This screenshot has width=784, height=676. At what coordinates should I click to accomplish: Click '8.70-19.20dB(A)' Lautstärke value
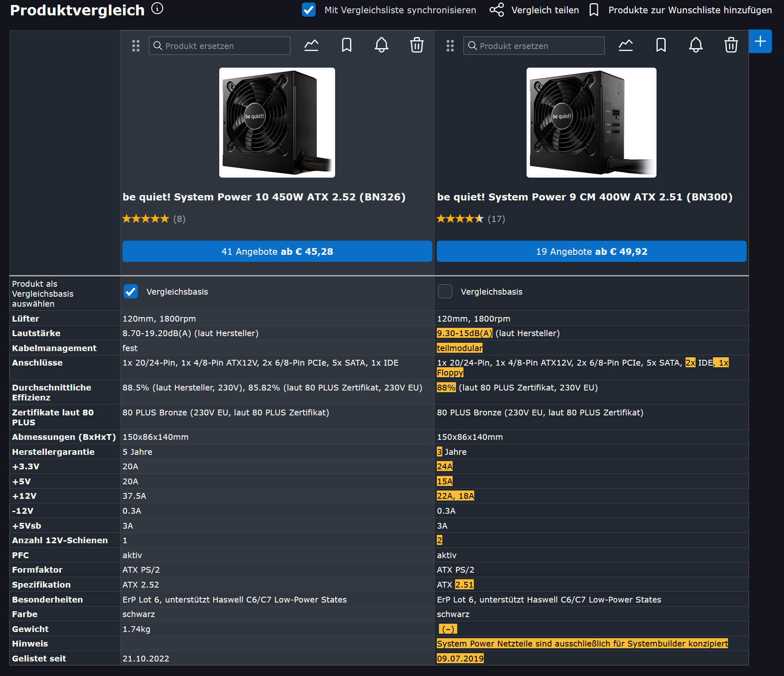coord(157,333)
